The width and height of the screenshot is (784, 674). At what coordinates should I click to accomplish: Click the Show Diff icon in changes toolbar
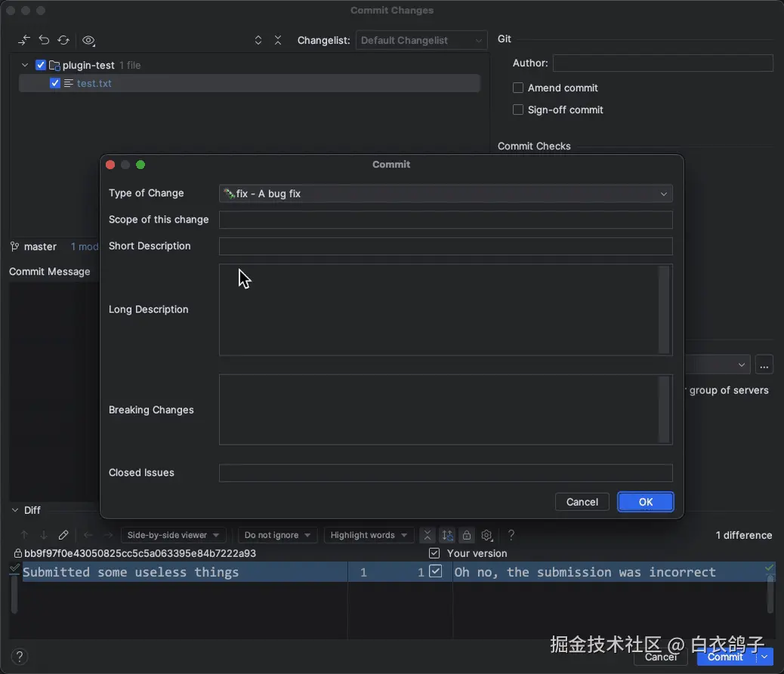pyautogui.click(x=24, y=40)
